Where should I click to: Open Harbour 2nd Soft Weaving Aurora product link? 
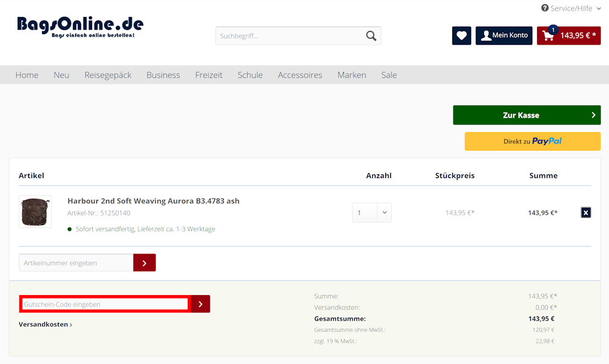pyautogui.click(x=154, y=201)
